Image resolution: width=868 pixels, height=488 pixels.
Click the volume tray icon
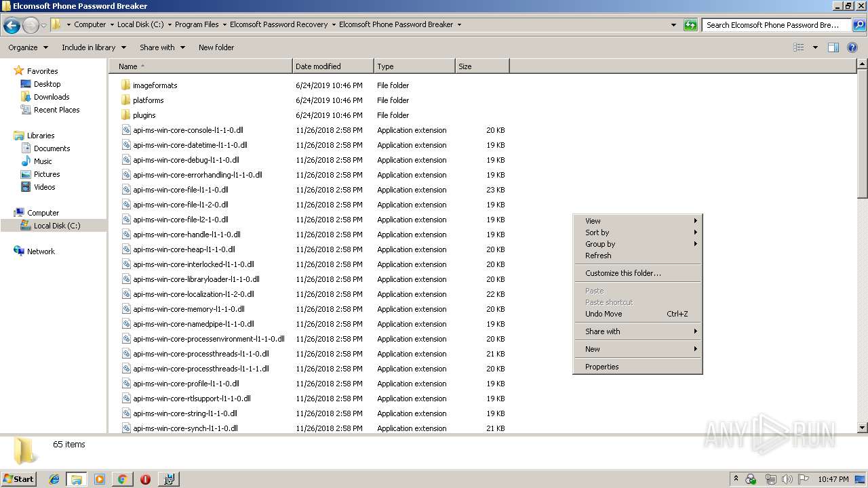[x=787, y=479]
